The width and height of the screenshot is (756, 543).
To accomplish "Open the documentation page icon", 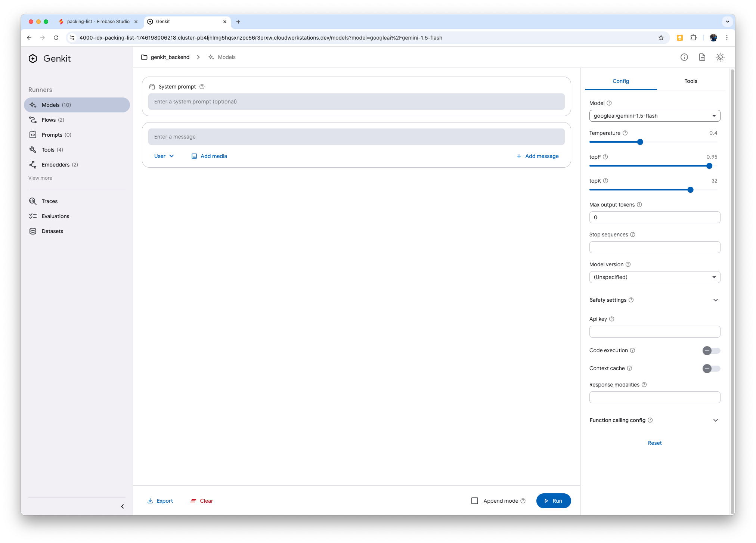I will click(702, 57).
